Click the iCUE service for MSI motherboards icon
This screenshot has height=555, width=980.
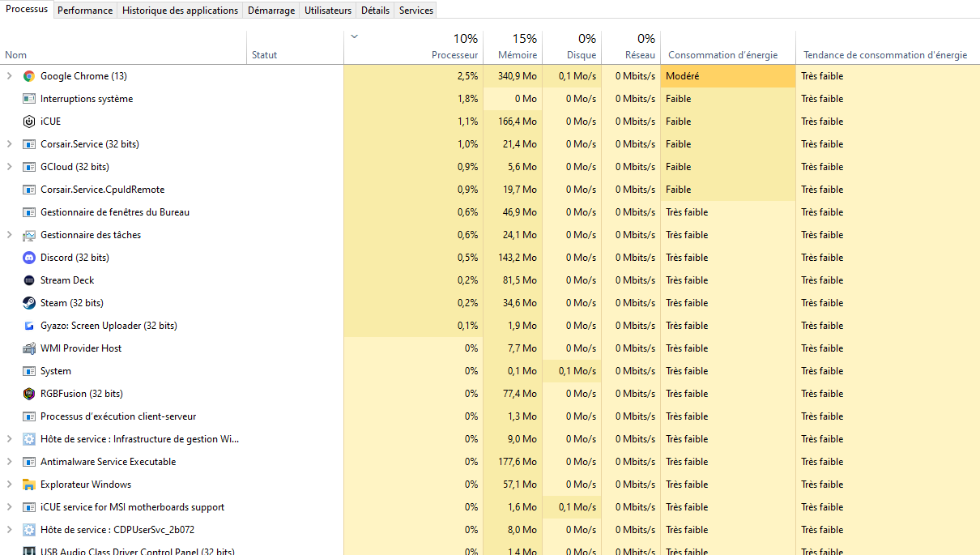pos(29,507)
